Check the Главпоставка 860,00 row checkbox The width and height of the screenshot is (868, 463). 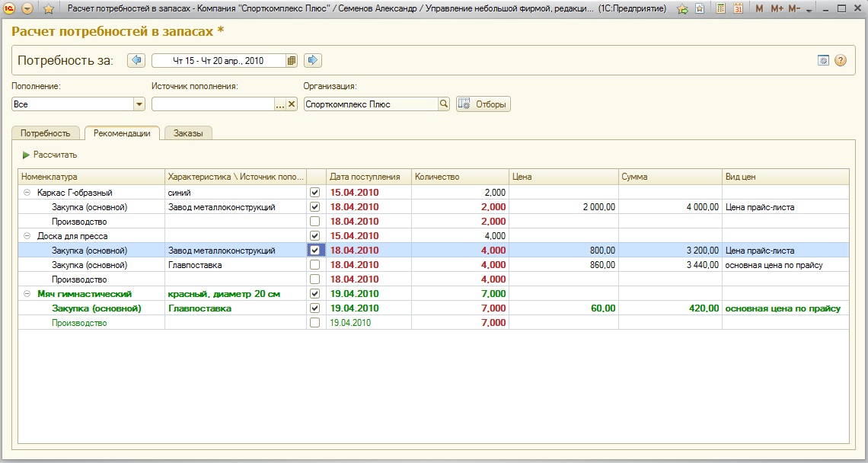pos(315,265)
